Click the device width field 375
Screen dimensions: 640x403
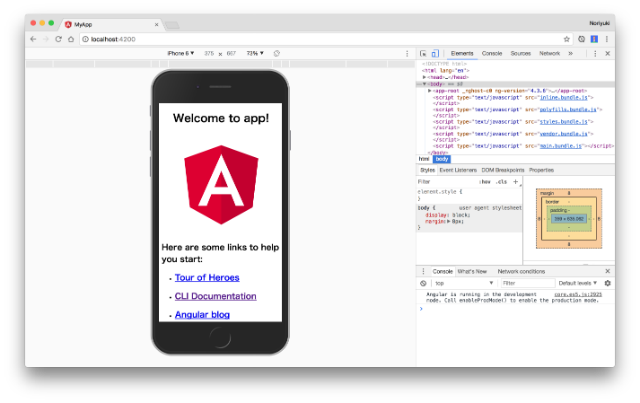coord(209,53)
